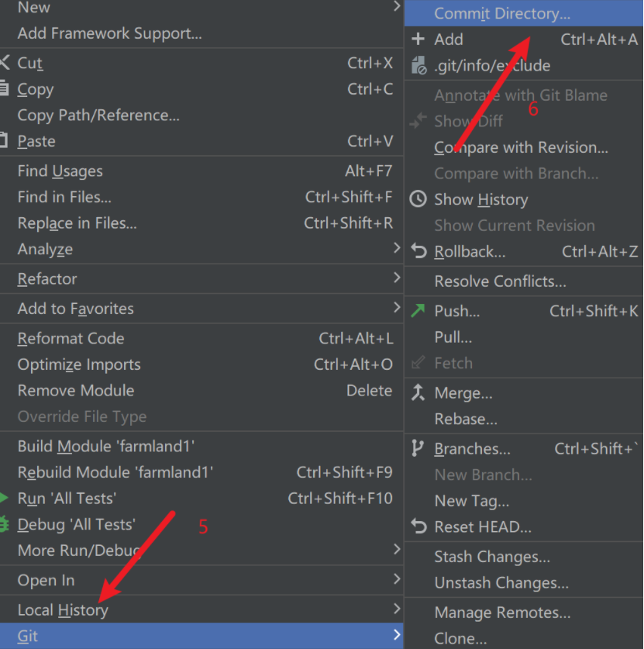The image size is (644, 649).
Task: Select Pull in Git submenu
Action: pos(453,337)
